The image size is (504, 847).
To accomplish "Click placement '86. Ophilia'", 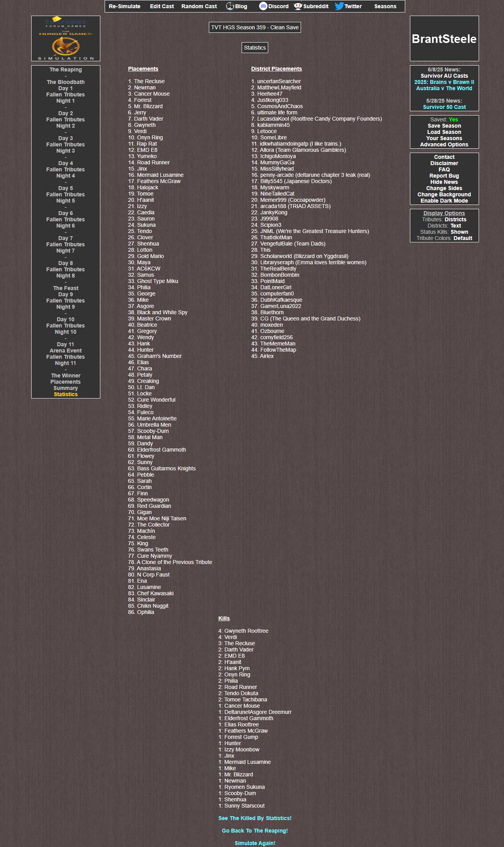I will pyautogui.click(x=141, y=612).
